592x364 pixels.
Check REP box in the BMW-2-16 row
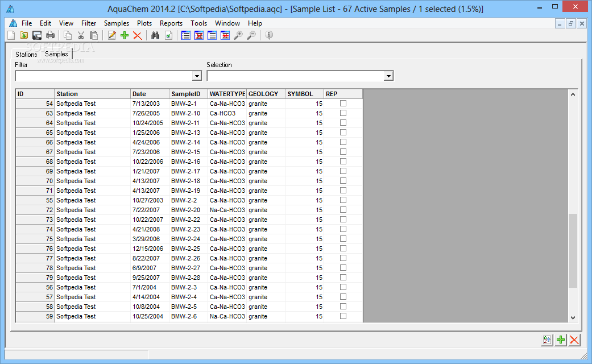tap(343, 161)
